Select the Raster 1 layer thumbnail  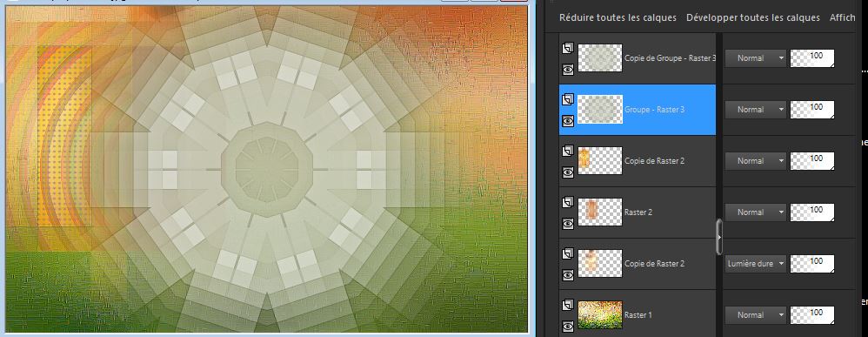pyautogui.click(x=600, y=315)
